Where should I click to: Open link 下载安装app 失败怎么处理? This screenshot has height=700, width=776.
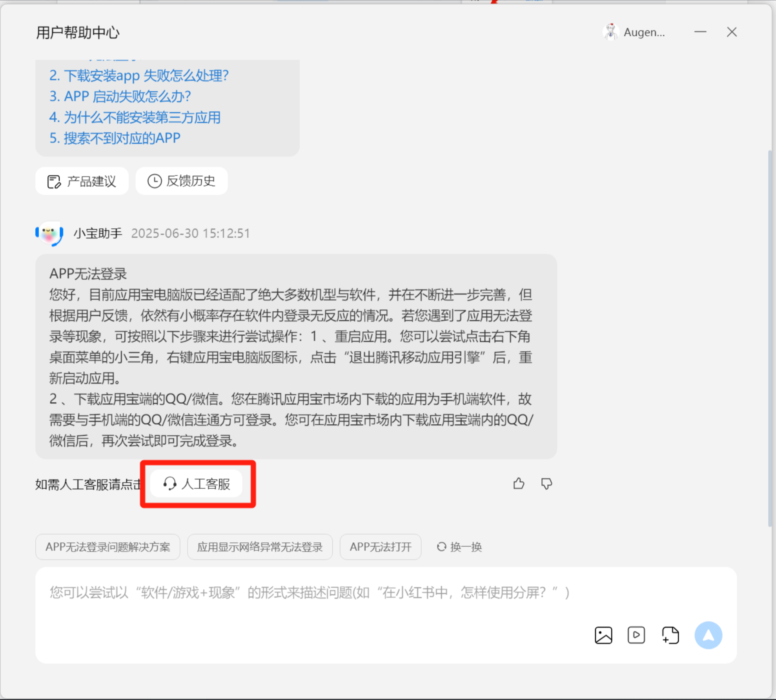139,75
